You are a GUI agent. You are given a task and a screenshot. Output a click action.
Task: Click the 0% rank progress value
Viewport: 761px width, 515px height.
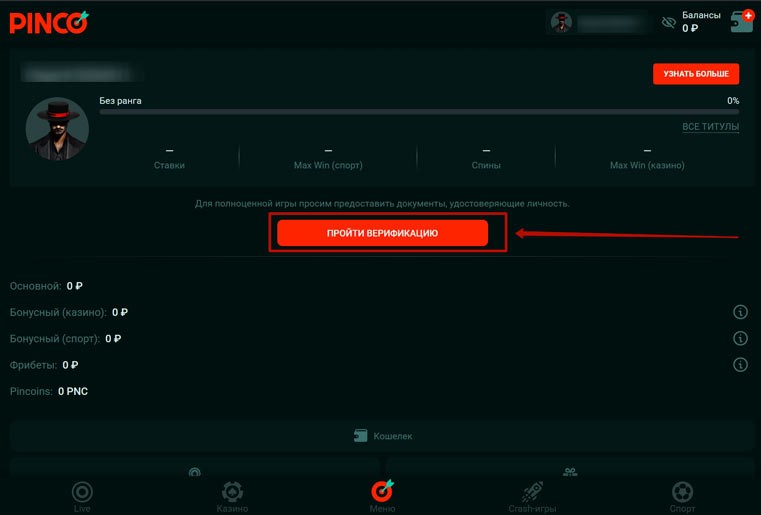click(733, 101)
